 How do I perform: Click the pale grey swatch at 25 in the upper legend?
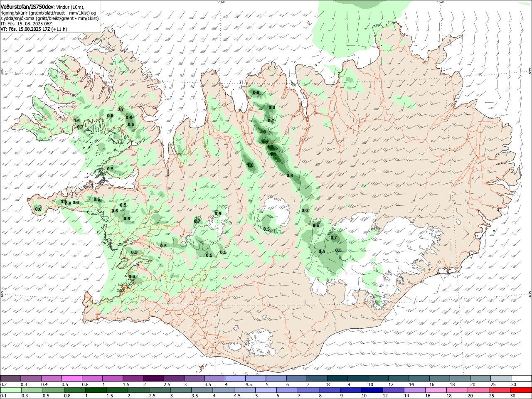pyautogui.click(x=500, y=379)
